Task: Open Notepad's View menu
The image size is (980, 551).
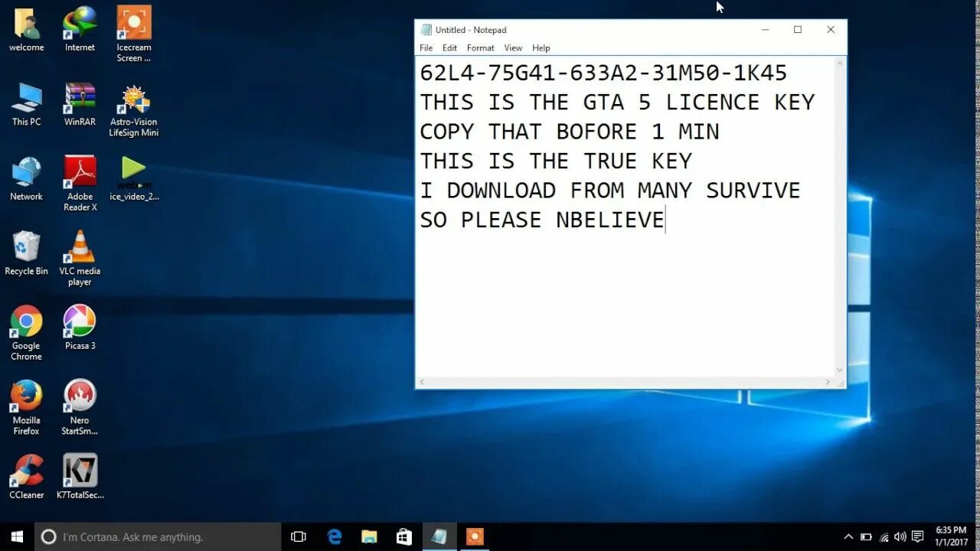Action: click(513, 47)
